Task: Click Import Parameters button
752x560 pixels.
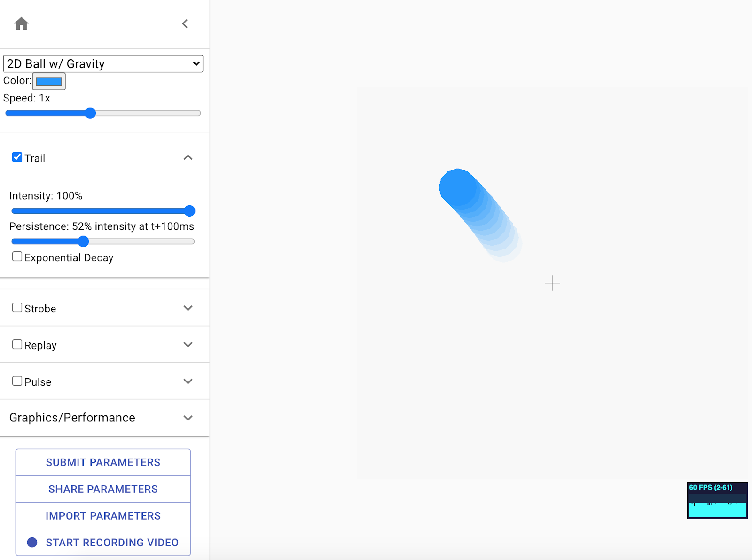Action: (103, 516)
